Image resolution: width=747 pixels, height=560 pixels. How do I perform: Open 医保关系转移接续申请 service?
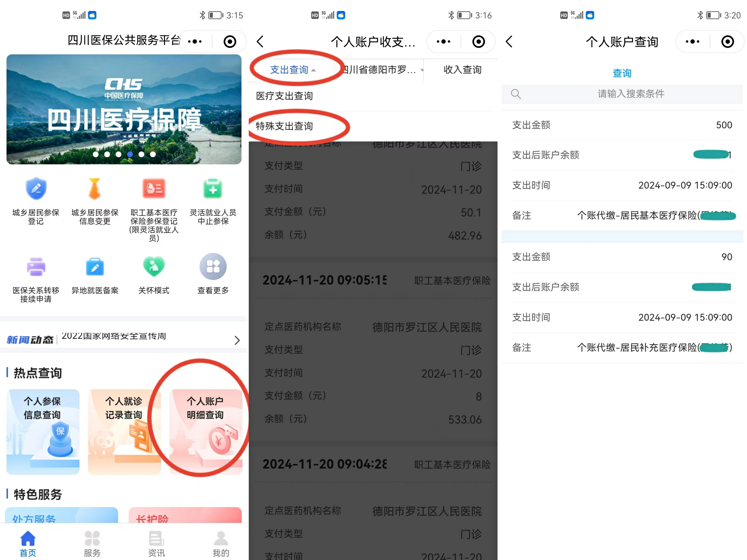pos(35,267)
